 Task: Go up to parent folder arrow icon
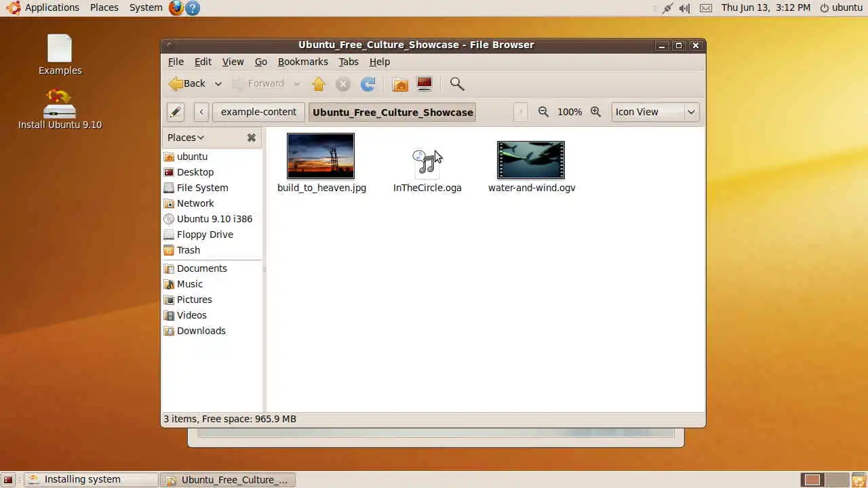click(x=319, y=84)
